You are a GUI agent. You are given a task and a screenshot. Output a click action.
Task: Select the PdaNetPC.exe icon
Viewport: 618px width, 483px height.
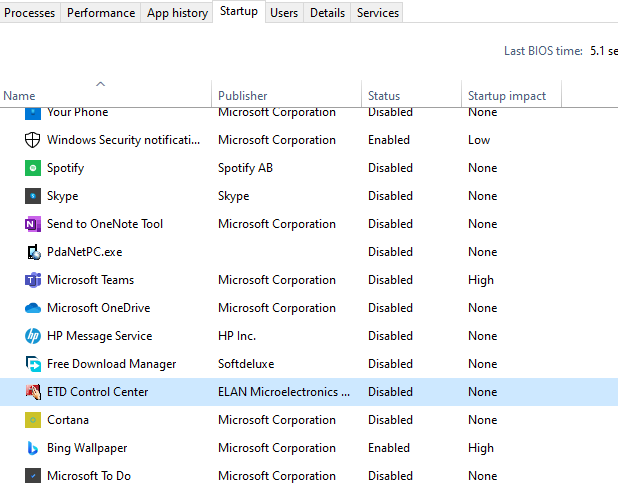coord(33,252)
